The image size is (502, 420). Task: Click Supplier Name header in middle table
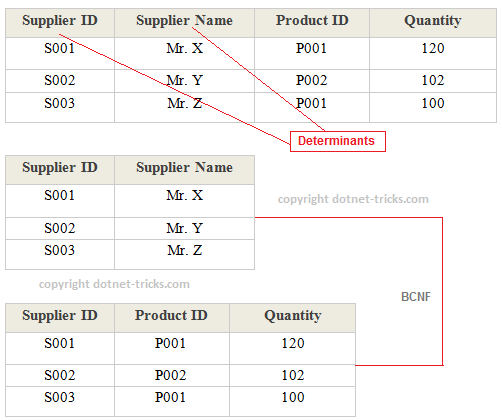[x=184, y=170]
